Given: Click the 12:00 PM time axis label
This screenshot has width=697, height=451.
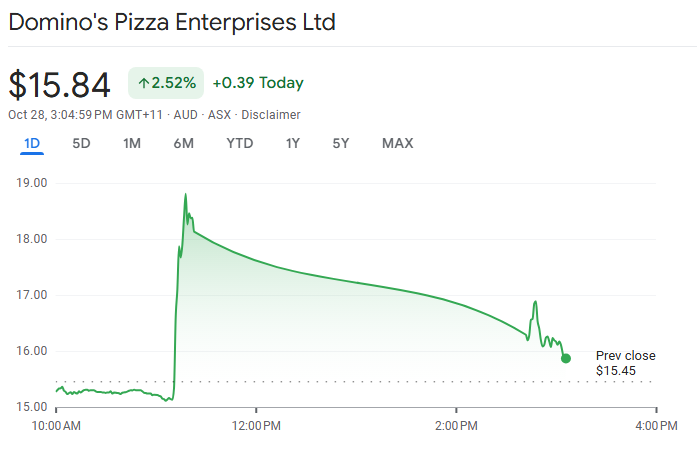Looking at the screenshot, I should click(x=256, y=425).
